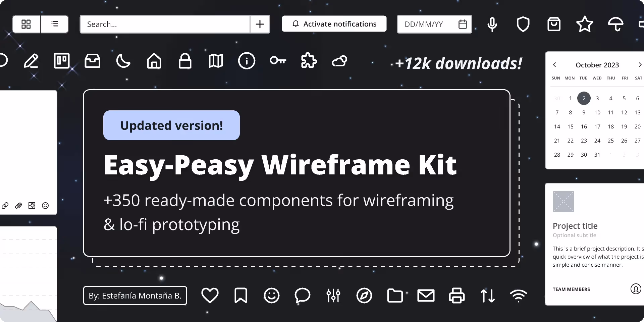Click the project card image placeholder
Viewport: 644px width, 322px height.
[x=563, y=202]
